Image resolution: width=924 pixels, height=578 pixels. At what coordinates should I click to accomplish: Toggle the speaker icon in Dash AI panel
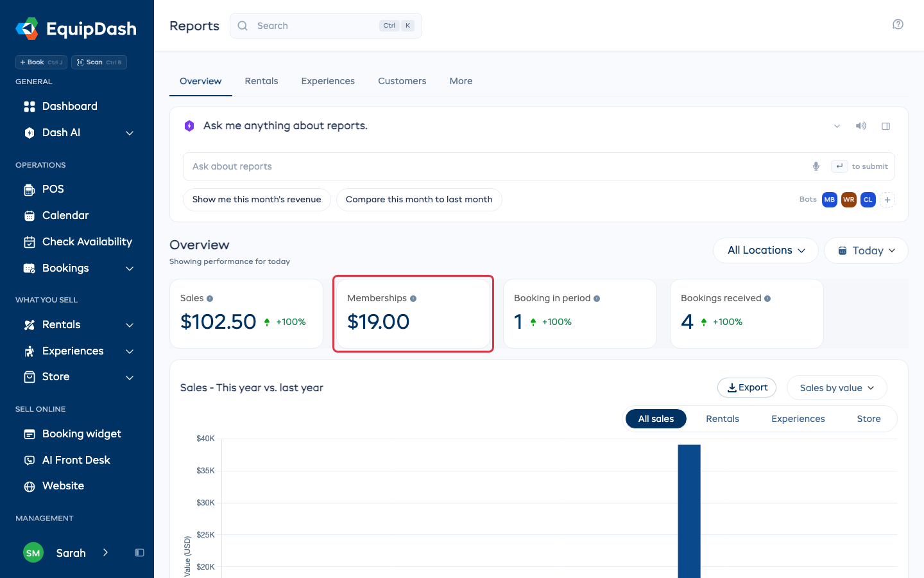click(x=861, y=126)
